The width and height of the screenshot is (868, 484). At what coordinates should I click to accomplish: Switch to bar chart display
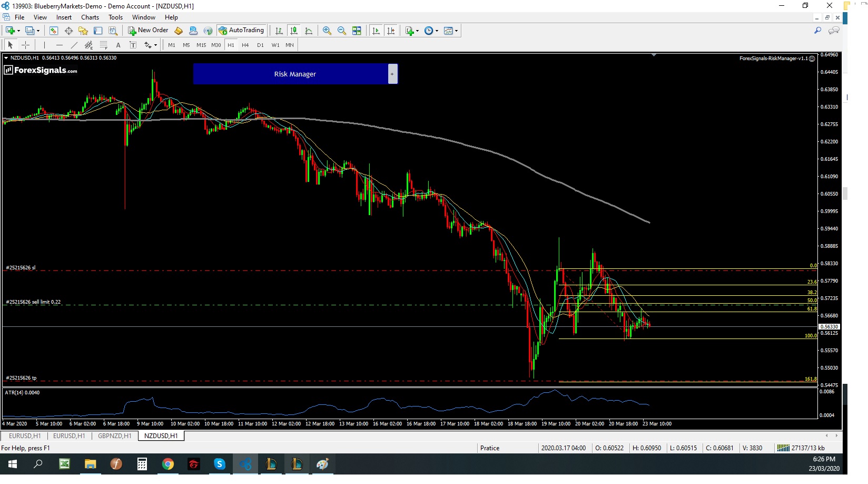click(279, 31)
